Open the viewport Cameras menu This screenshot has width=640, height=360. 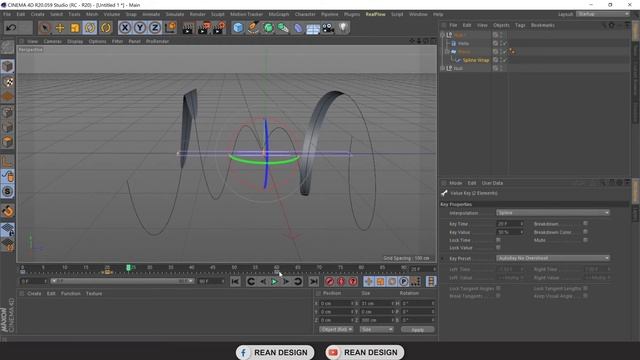(x=52, y=41)
